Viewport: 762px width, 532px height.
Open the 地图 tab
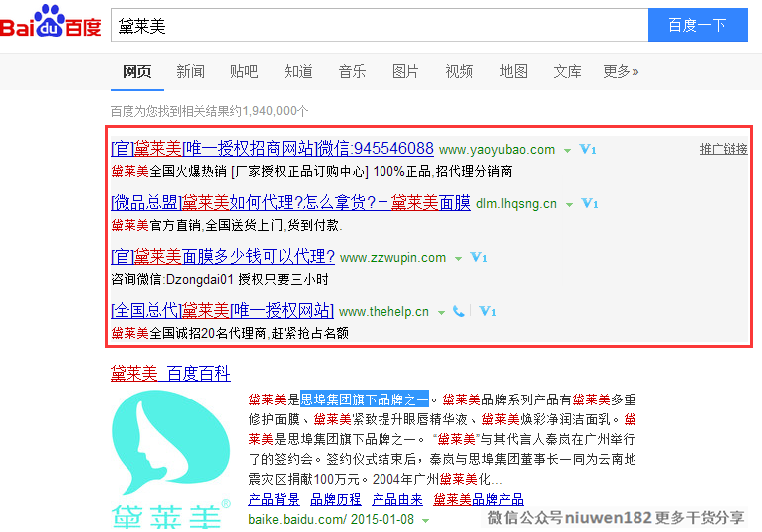tap(513, 72)
